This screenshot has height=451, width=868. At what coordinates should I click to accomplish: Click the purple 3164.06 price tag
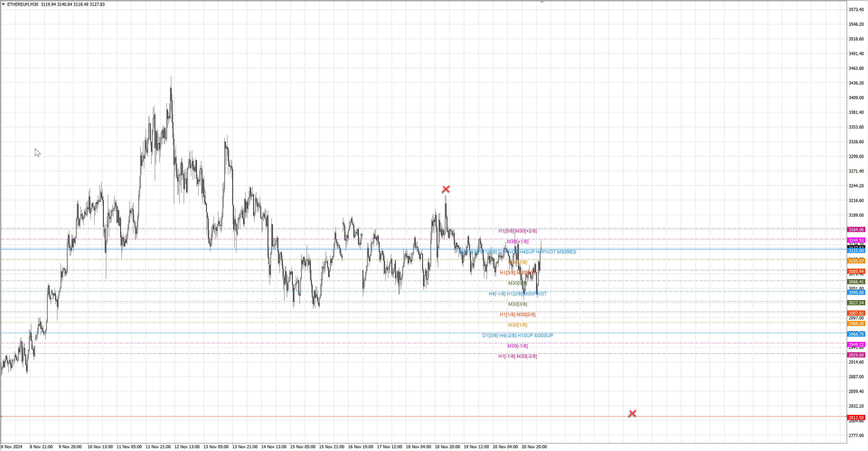tap(856, 230)
